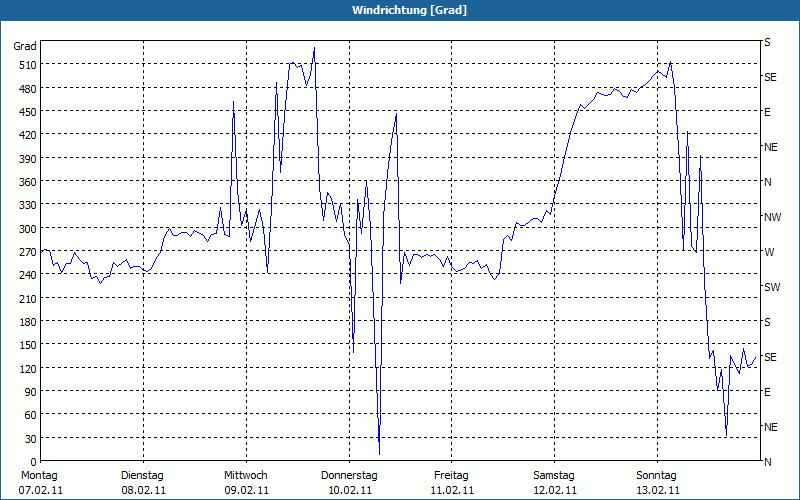This screenshot has width=800, height=500.
Task: Select the Freitag day label
Action: pos(451,476)
